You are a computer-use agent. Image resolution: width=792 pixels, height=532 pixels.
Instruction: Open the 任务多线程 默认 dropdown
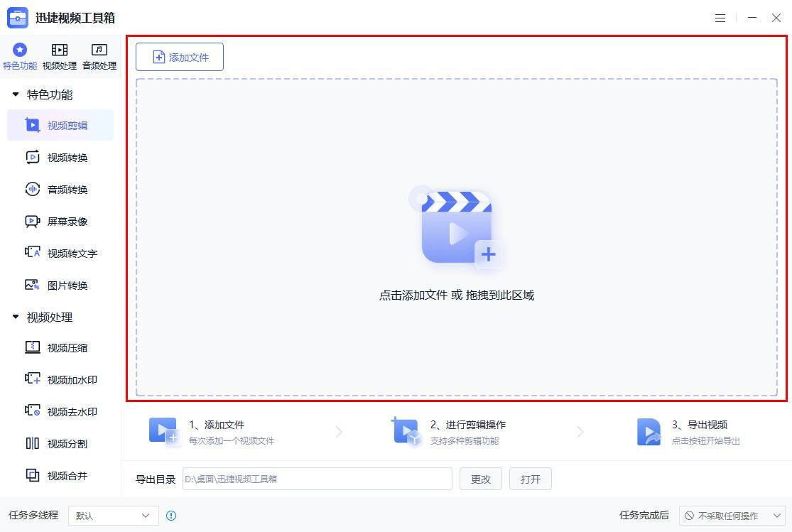pos(114,516)
